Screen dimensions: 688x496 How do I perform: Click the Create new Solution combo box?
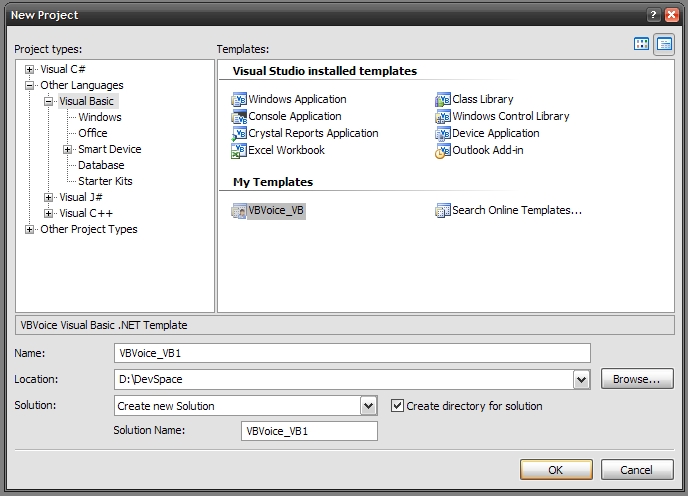[x=245, y=406]
